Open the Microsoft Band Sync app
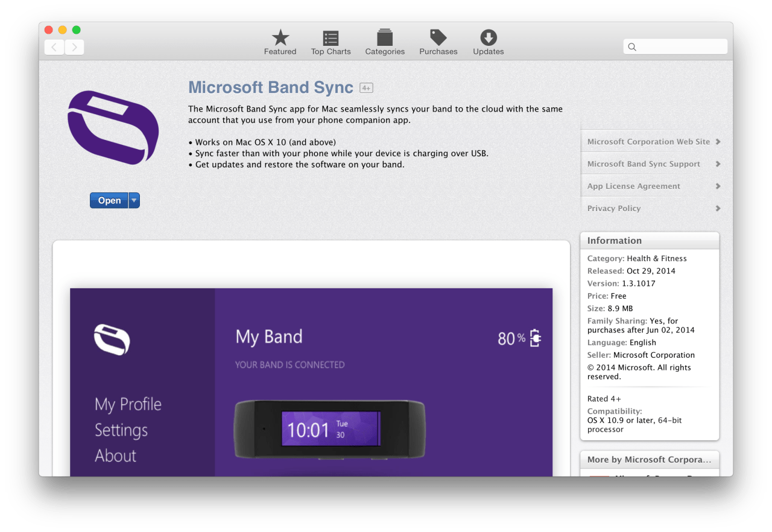The image size is (772, 532). click(109, 201)
